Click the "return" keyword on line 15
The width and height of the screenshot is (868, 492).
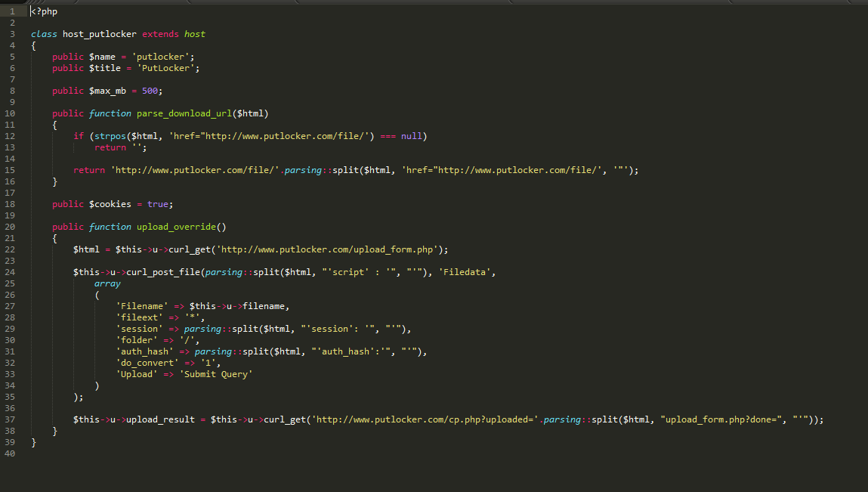click(x=89, y=170)
